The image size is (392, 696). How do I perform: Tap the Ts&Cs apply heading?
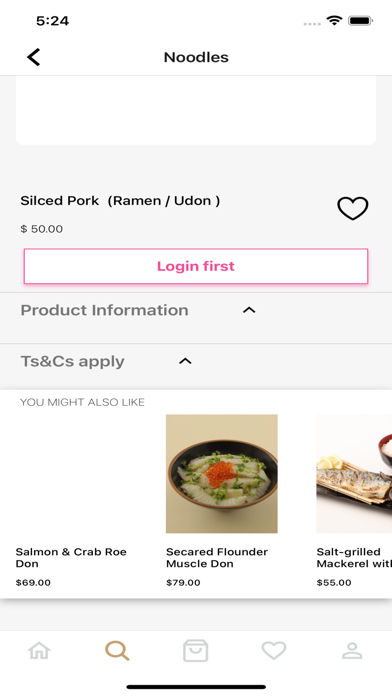pyautogui.click(x=73, y=362)
